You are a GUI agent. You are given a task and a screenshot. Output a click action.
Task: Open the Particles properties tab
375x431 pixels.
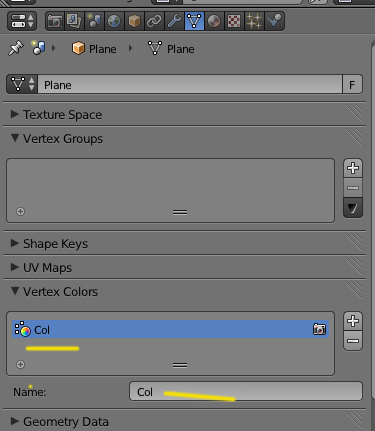[254, 21]
